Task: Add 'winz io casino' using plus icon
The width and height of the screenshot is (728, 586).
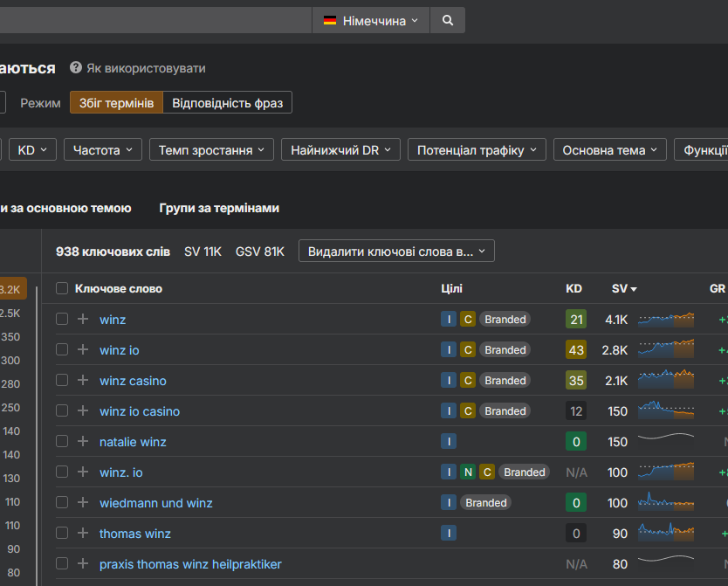Action: (83, 411)
